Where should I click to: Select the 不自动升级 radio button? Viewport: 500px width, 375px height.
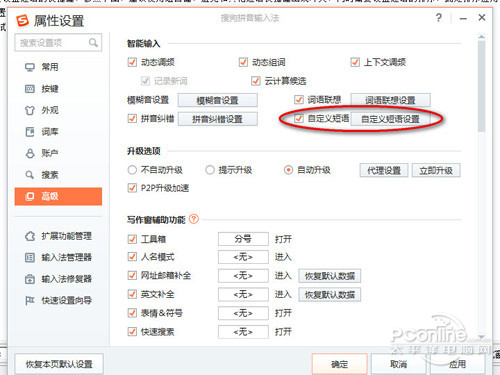coord(132,170)
